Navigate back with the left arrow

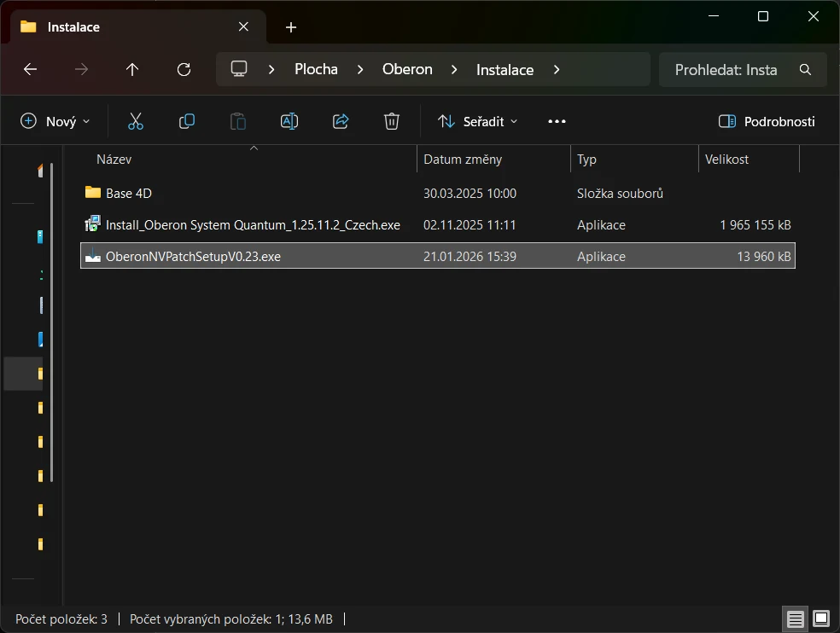pos(31,70)
